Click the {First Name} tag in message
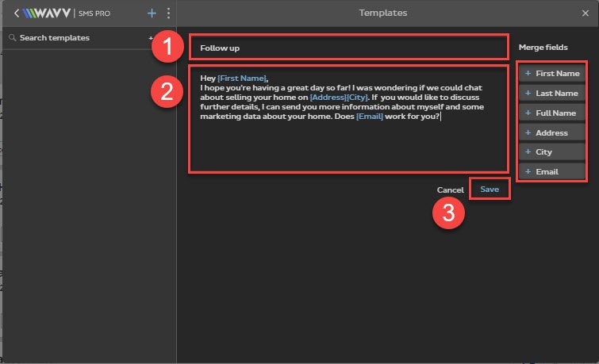This screenshot has height=364, width=599. coord(242,76)
